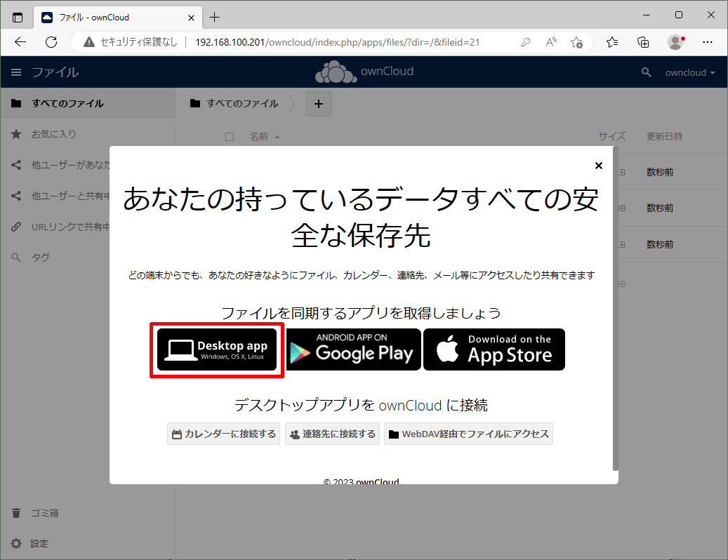Open the browser profile avatar
Screen dimensions: 728x560
pos(675,42)
